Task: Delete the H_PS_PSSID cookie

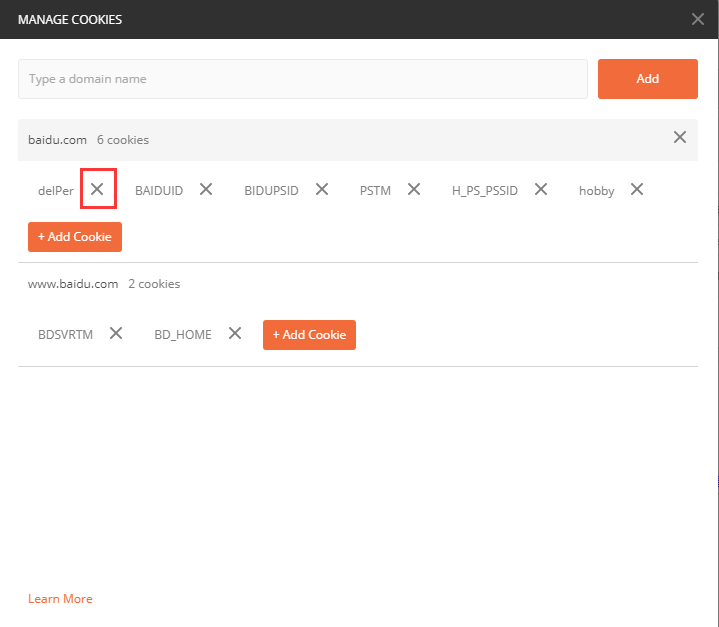Action: point(541,189)
